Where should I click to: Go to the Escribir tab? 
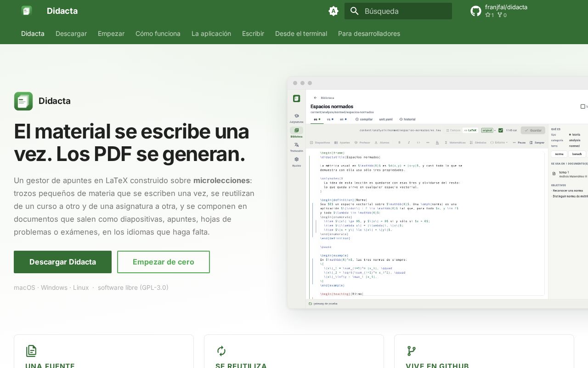pos(253,34)
